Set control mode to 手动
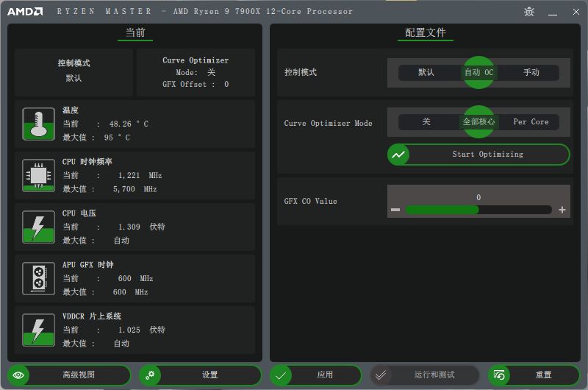Image resolution: width=588 pixels, height=390 pixels. point(531,72)
